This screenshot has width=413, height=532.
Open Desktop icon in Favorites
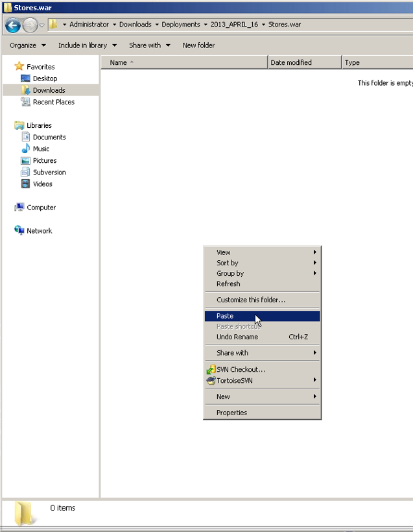[x=26, y=79]
